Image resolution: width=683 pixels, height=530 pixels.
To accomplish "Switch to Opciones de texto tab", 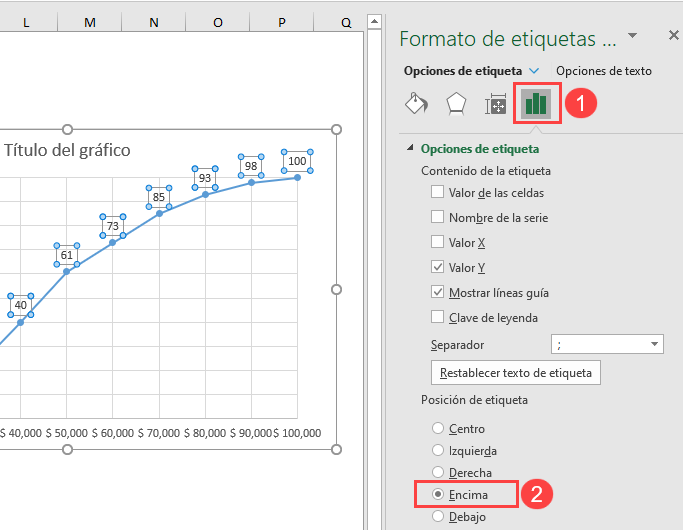I will [604, 71].
